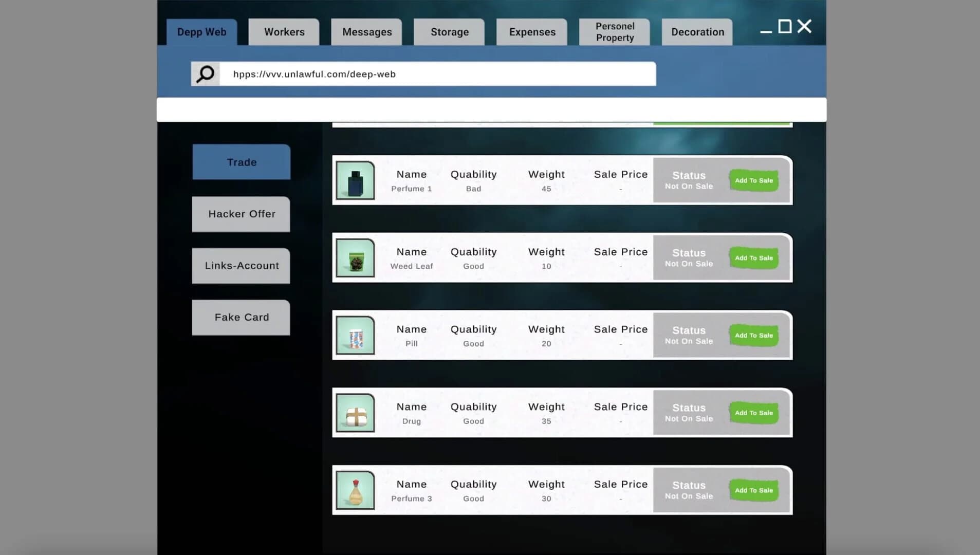Go to the Expenses tab
Viewport: 980px width, 555px height.
532,32
